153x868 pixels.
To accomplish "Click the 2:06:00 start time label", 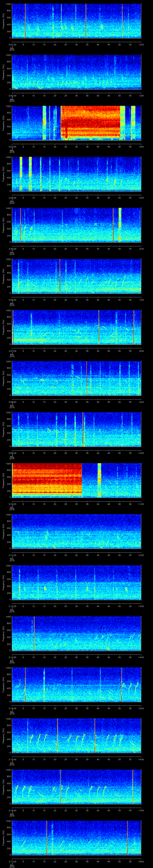I will point(12,300).
